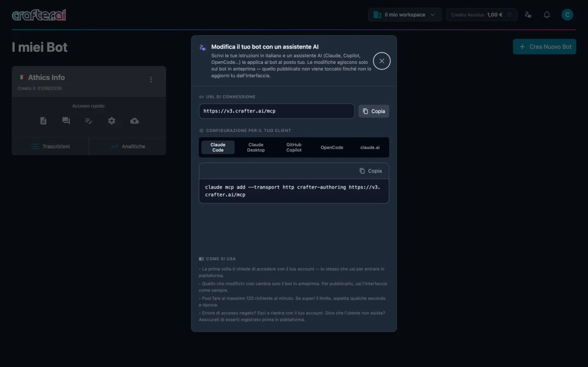
Task: Close the AI assistant dialog
Action: tap(382, 61)
